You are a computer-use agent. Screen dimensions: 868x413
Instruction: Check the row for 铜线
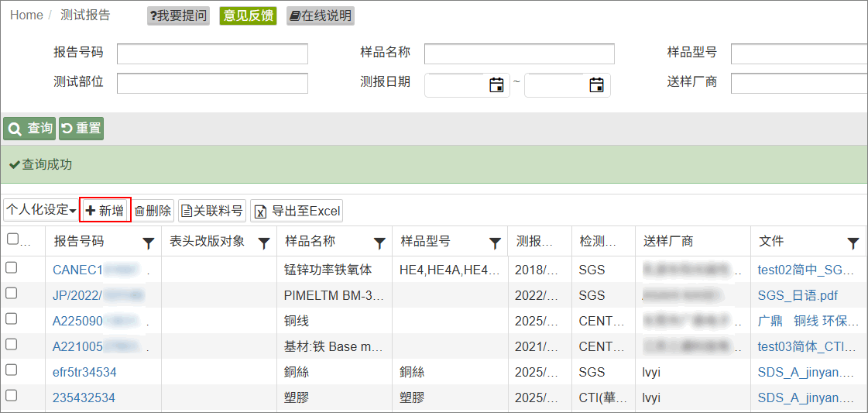11,319
